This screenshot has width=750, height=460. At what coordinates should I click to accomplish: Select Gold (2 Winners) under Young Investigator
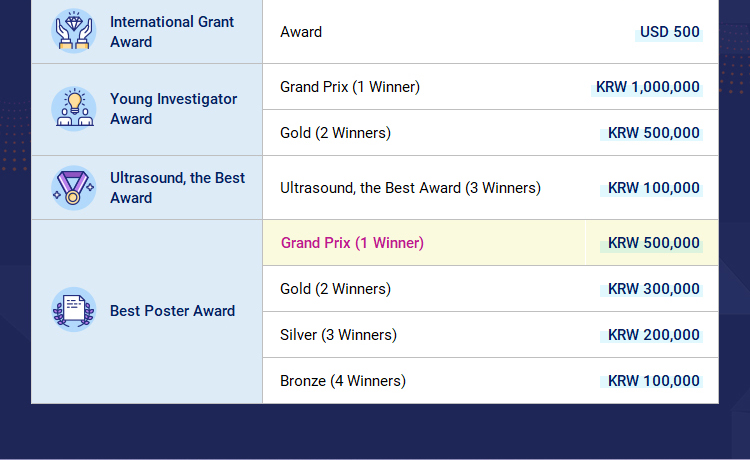pos(335,133)
